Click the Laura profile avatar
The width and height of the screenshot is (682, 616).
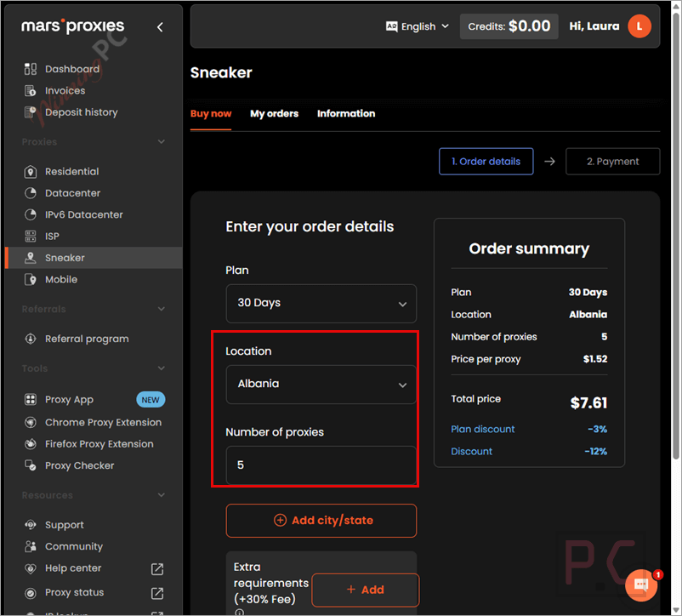point(639,26)
